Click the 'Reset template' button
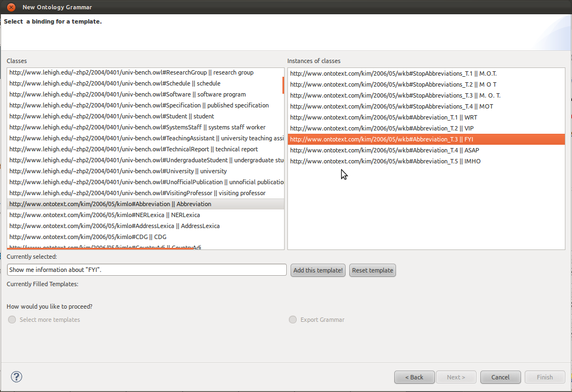 (x=372, y=270)
